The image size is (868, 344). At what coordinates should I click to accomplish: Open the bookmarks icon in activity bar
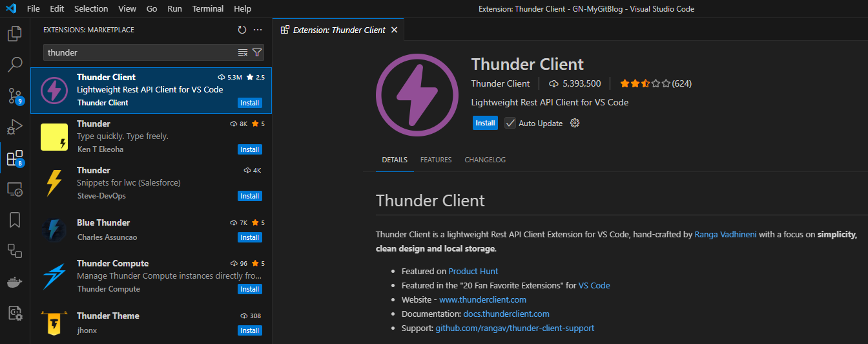click(15, 220)
